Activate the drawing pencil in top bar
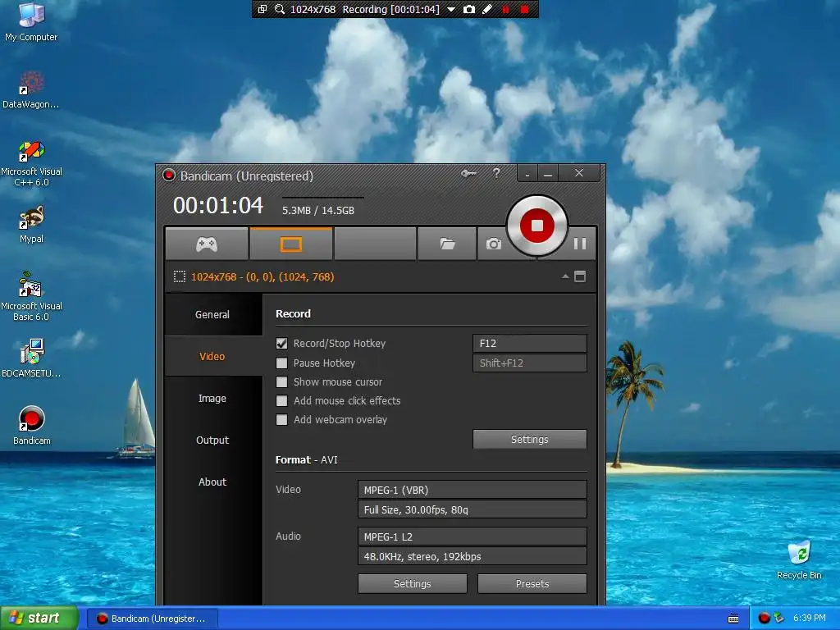Image resolution: width=840 pixels, height=630 pixels. point(487,9)
